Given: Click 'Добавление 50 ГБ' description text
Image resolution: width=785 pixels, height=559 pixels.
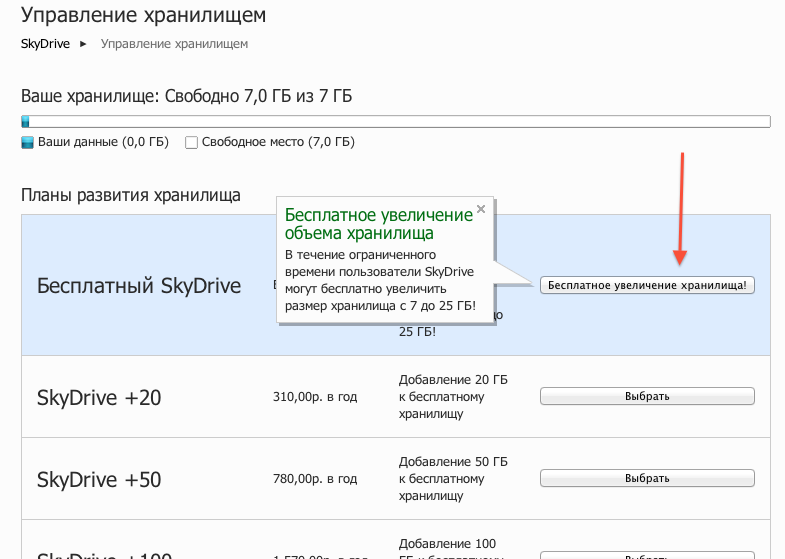Looking at the screenshot, I should (453, 462).
